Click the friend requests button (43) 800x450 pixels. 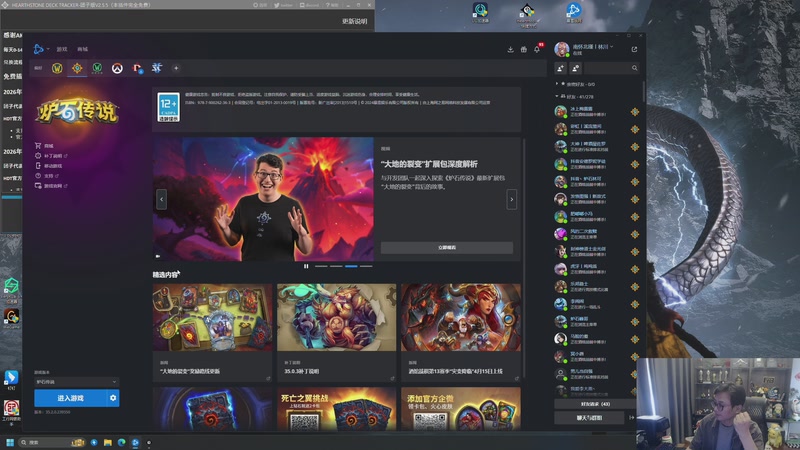tap(595, 404)
